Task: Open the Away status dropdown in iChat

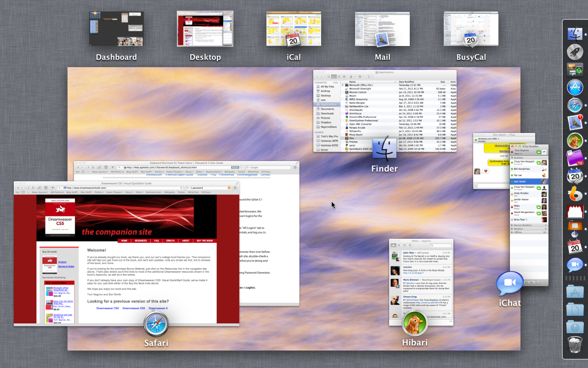Action: (518, 154)
